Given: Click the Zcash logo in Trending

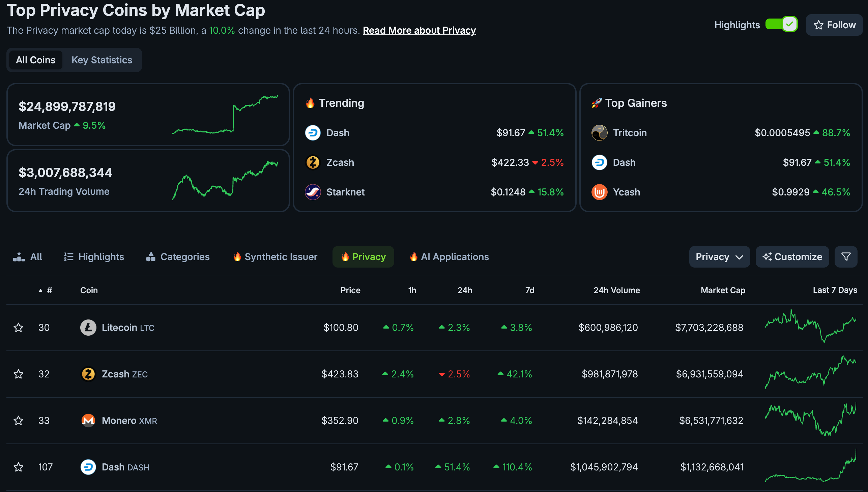Looking at the screenshot, I should point(313,162).
